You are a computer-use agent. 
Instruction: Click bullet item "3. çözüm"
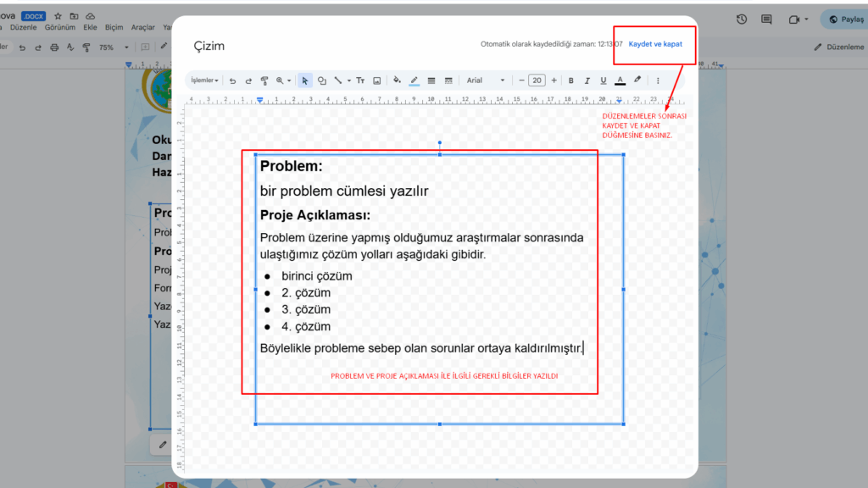305,309
